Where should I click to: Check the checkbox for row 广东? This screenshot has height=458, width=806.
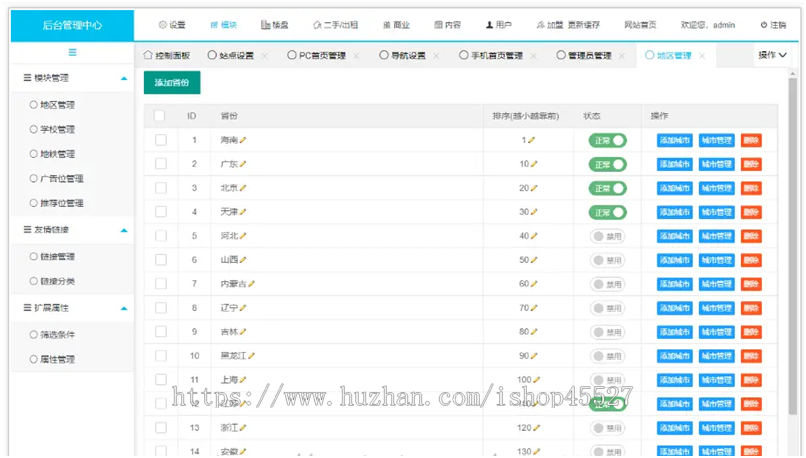[161, 164]
